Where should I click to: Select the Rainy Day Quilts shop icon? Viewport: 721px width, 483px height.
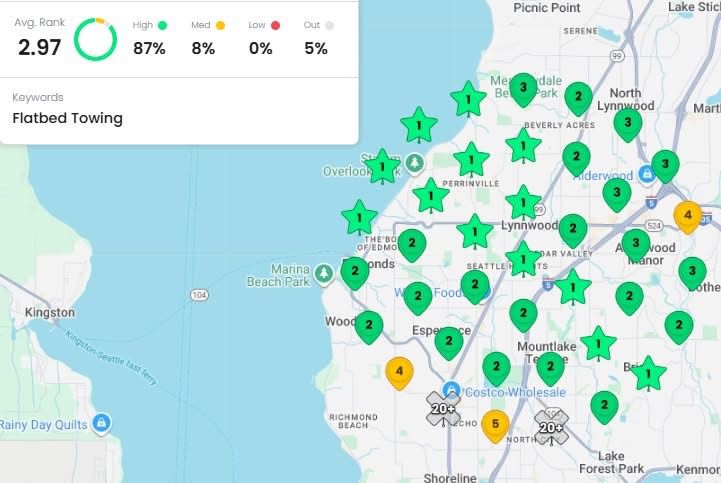[100, 424]
